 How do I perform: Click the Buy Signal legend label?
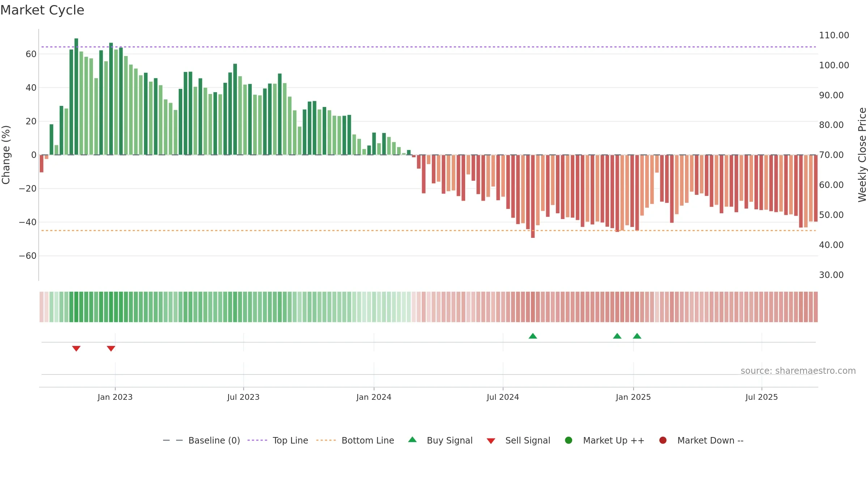pyautogui.click(x=450, y=440)
